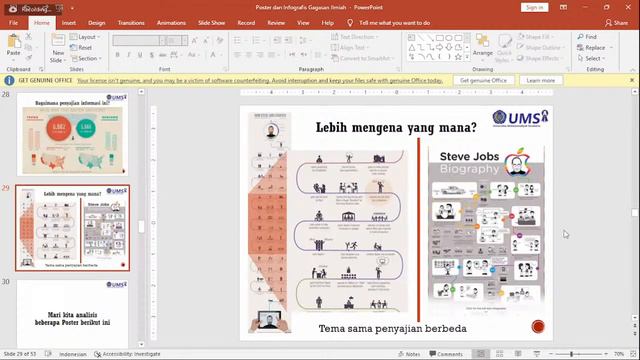Switch to the Transitions tab
The image size is (640, 360).
pyautogui.click(x=131, y=23)
